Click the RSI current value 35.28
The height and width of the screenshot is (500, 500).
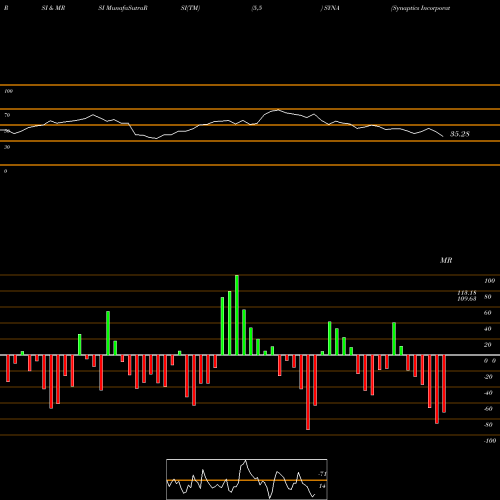click(460, 134)
